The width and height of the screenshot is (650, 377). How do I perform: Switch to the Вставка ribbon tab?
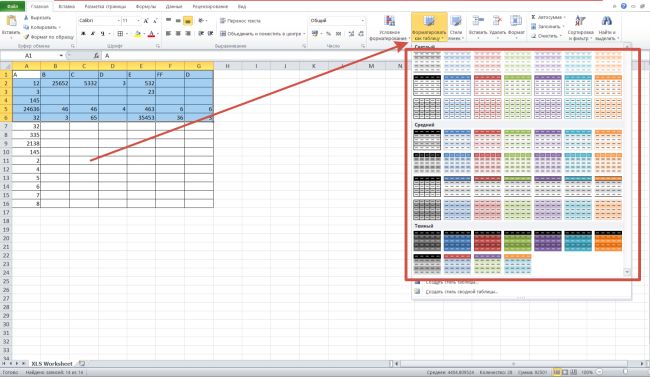click(x=67, y=7)
